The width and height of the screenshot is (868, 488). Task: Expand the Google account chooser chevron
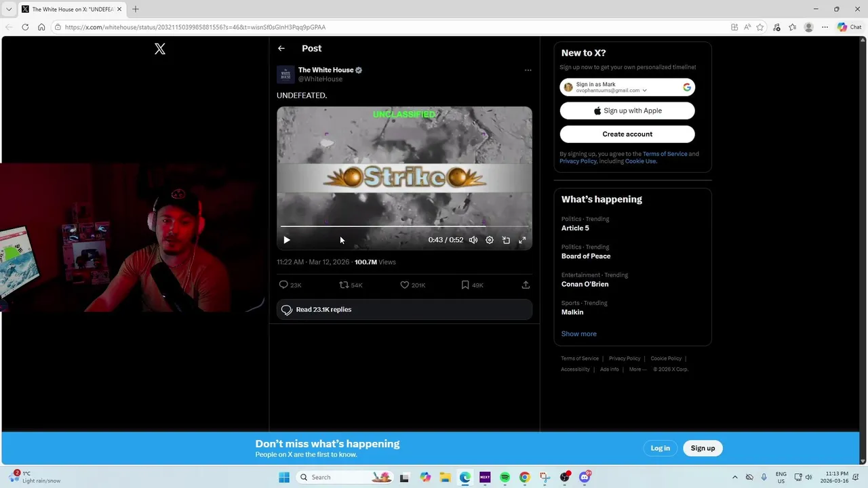coord(645,90)
